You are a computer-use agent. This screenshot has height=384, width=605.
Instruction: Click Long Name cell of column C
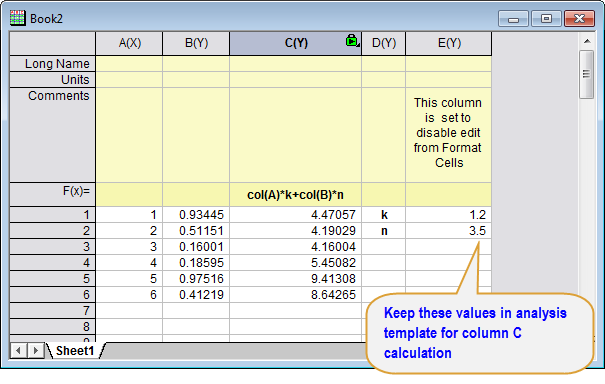coord(296,64)
